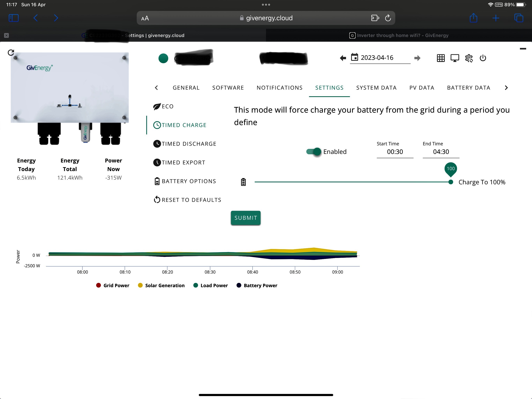Collapse panel with the minus icon
This screenshot has height=399, width=532.
523,49
